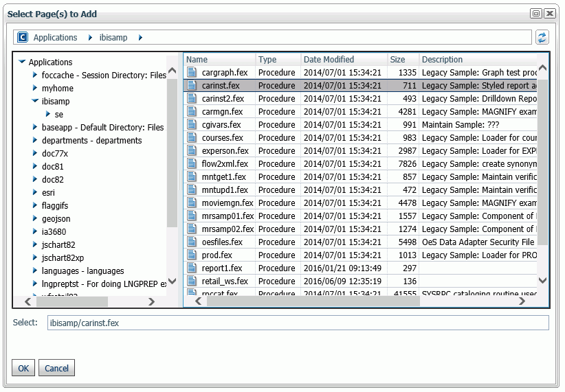
Task: Click the file icon for carmgn.fex
Action: pyautogui.click(x=192, y=111)
